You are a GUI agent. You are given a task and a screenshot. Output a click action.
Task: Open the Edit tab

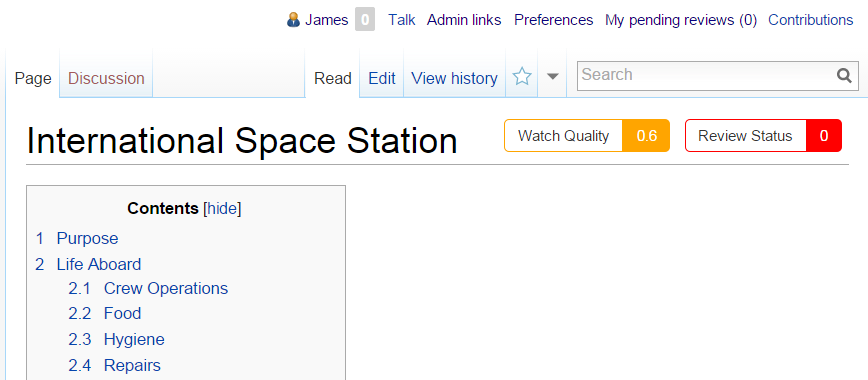381,78
